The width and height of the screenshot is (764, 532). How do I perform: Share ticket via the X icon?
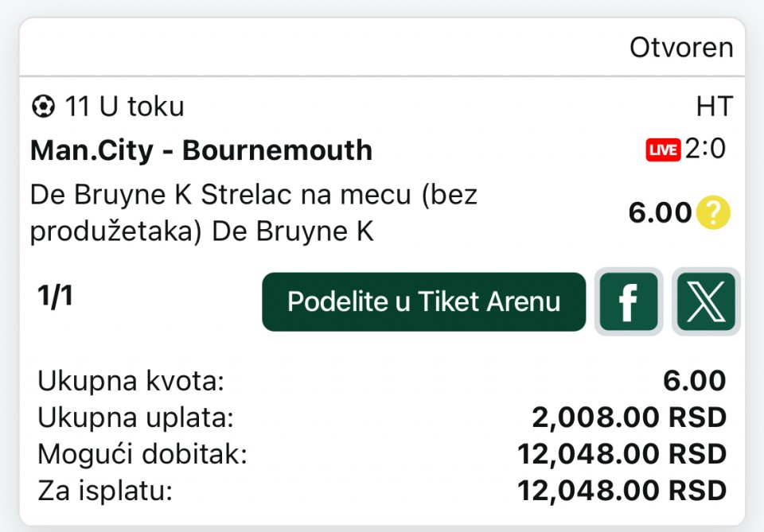[x=706, y=301]
